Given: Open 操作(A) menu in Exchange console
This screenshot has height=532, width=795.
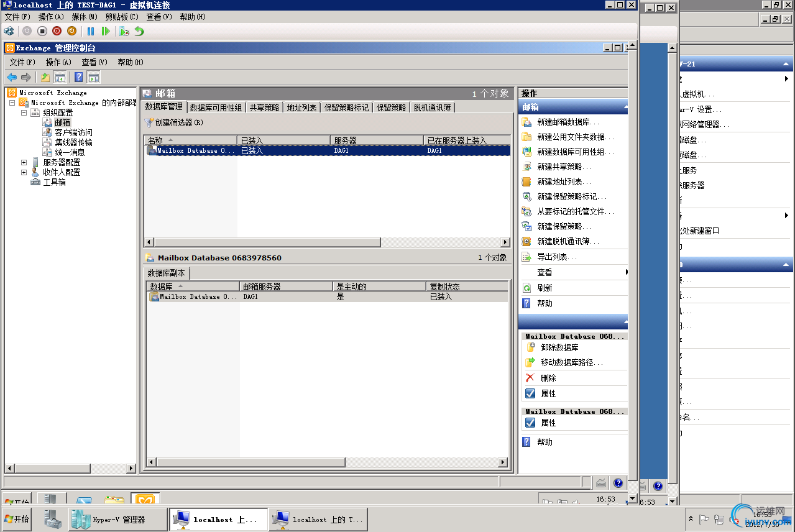Looking at the screenshot, I should [58, 62].
